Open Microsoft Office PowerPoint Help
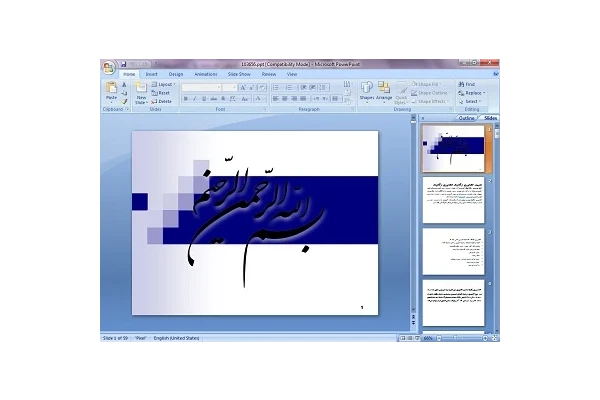The height and width of the screenshot is (400, 600). click(x=496, y=74)
